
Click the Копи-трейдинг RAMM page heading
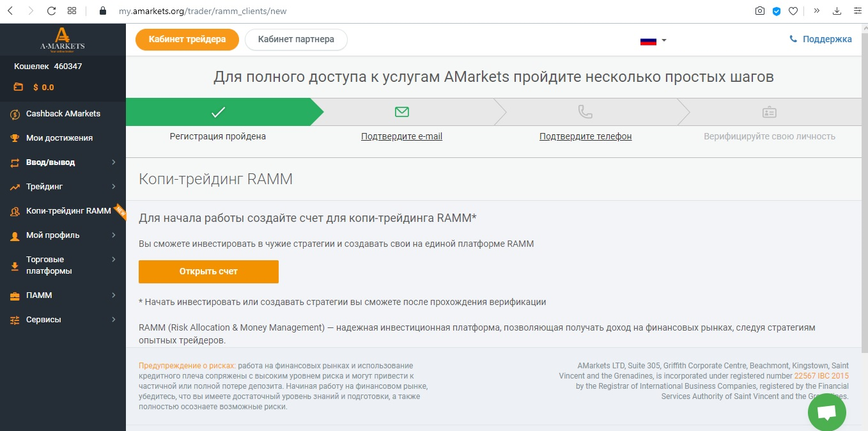point(215,179)
